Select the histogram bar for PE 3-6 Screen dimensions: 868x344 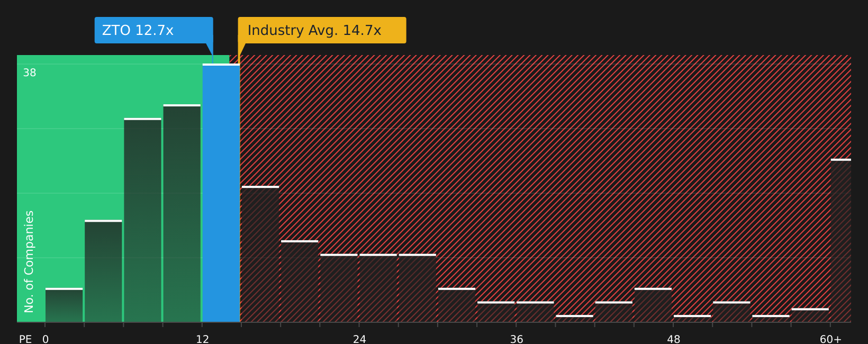[103, 271]
